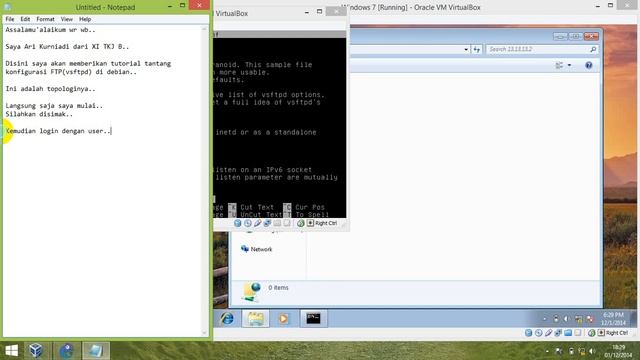This screenshot has height=360, width=640.
Task: Show hidden icons in Windows 7 guest tray
Action: (x=544, y=319)
